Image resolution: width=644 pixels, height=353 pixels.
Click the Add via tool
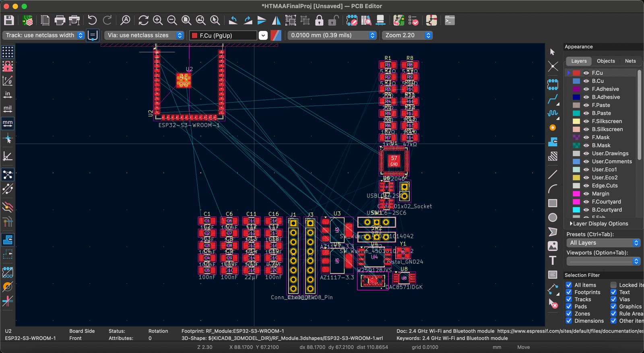click(x=553, y=128)
